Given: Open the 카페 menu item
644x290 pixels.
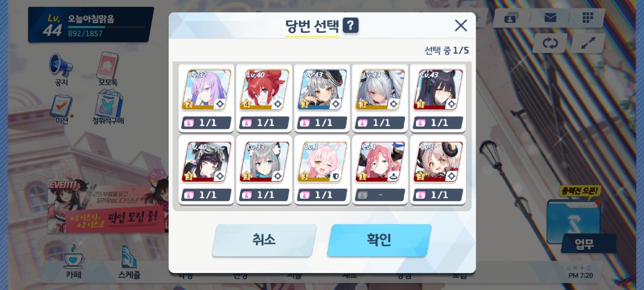Looking at the screenshot, I should 73,263.
